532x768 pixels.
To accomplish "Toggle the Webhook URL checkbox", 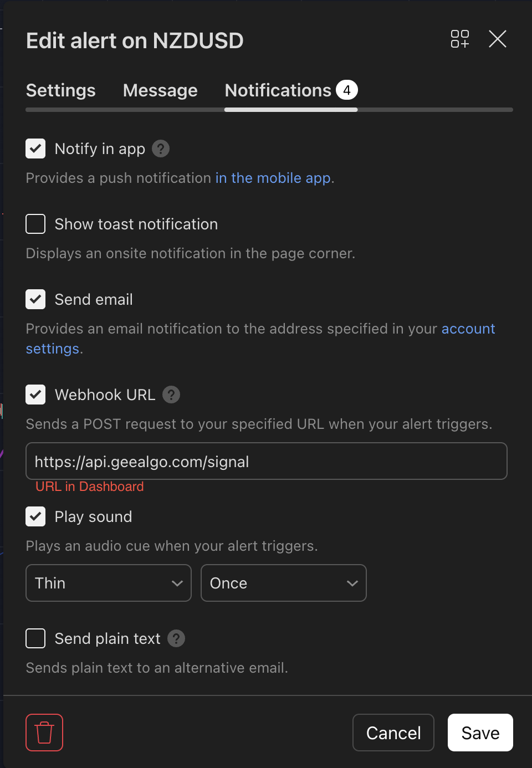I will click(x=35, y=395).
